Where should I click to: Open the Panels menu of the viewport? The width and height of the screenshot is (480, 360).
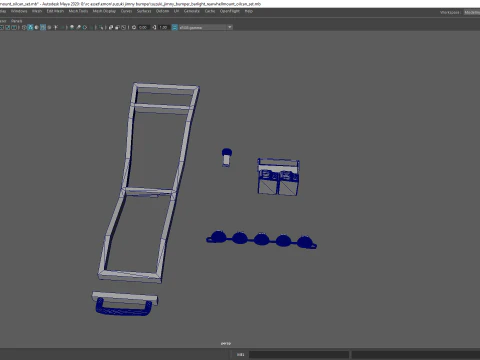[x=16, y=21]
